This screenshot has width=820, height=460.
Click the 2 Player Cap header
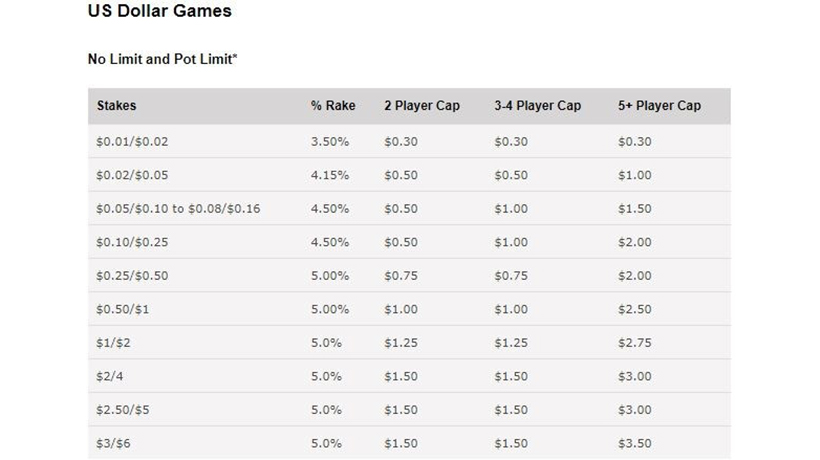click(422, 106)
